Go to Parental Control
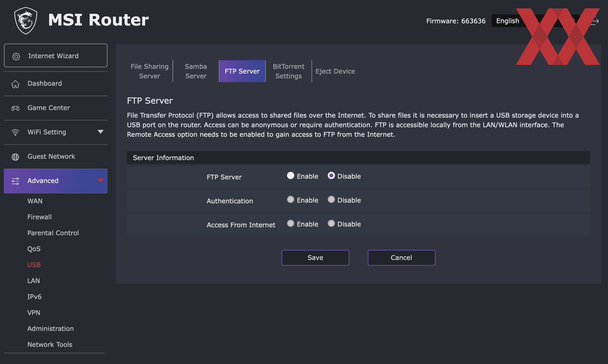 [x=53, y=233]
